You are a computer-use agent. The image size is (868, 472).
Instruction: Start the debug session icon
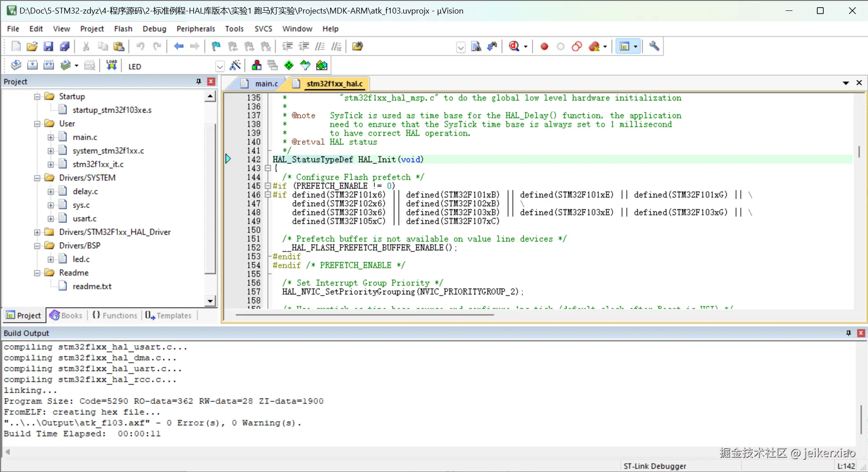tap(514, 47)
